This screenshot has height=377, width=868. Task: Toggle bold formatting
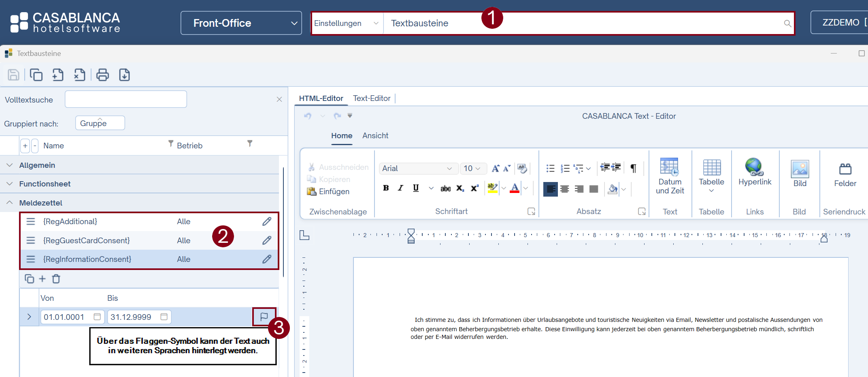(x=386, y=188)
